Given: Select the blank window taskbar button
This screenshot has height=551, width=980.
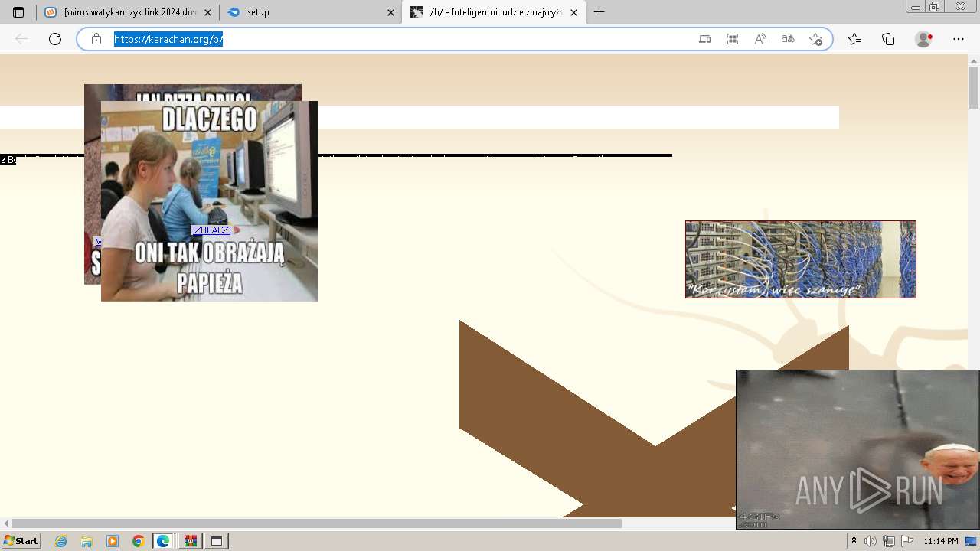Looking at the screenshot, I should click(x=217, y=541).
